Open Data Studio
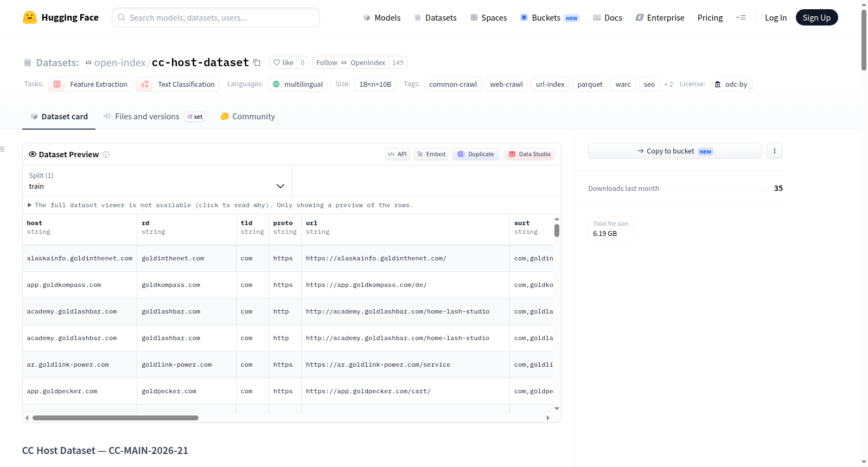 click(x=529, y=154)
